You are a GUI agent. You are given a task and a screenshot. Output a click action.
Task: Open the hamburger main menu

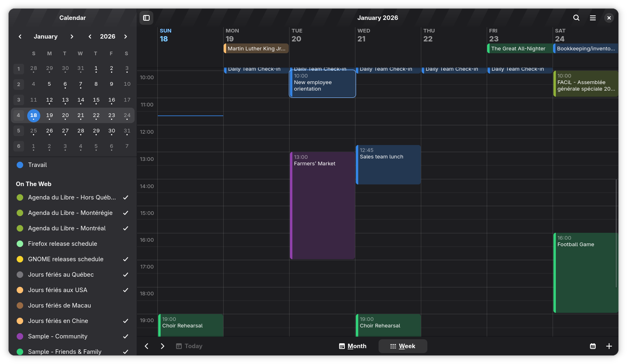(x=593, y=18)
